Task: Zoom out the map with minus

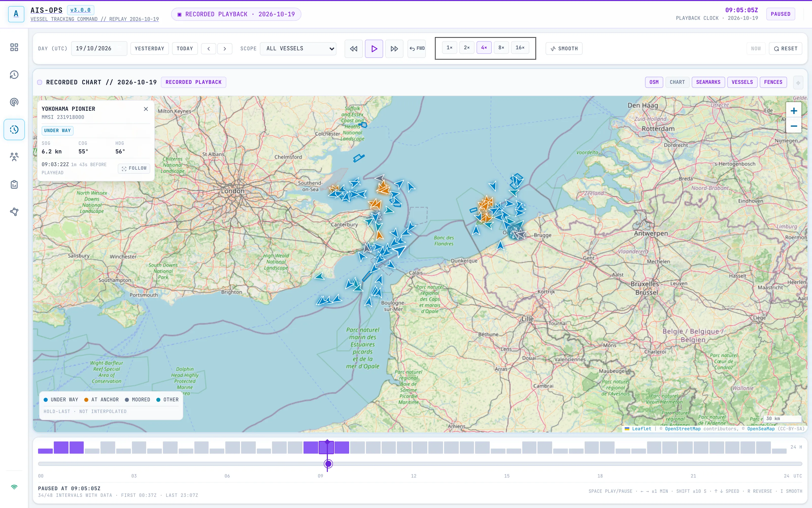Action: 793,126
